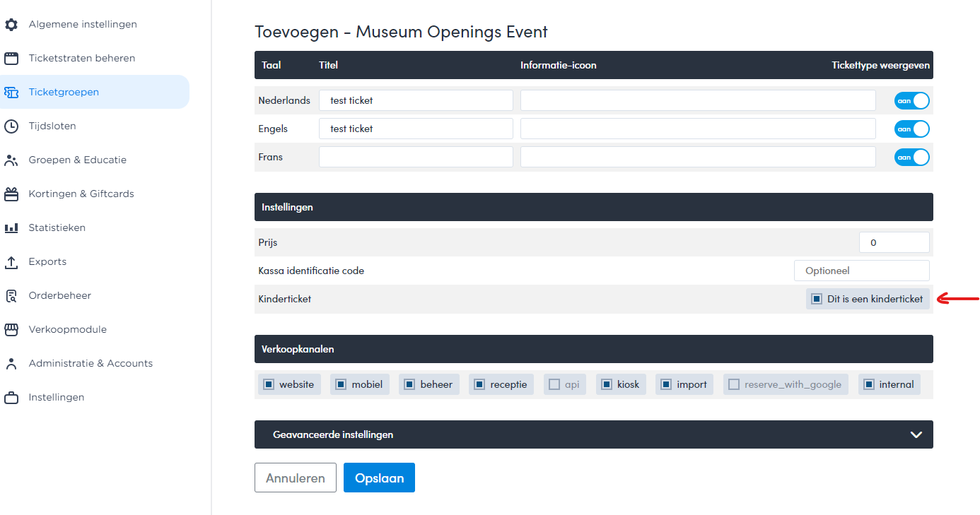Click the Annuleren button

tap(295, 478)
